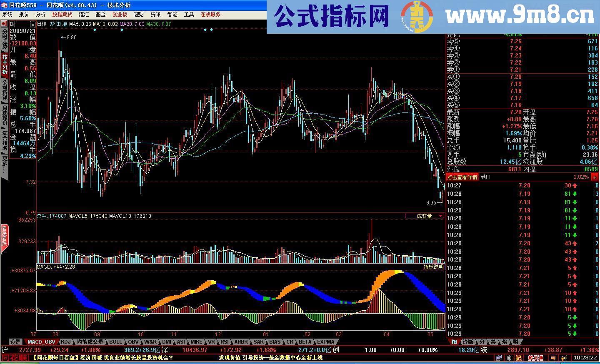Viewport: 600px width, 364px height.
Task: Switch to the 焰 tab
Action: pyautogui.click(x=504, y=342)
